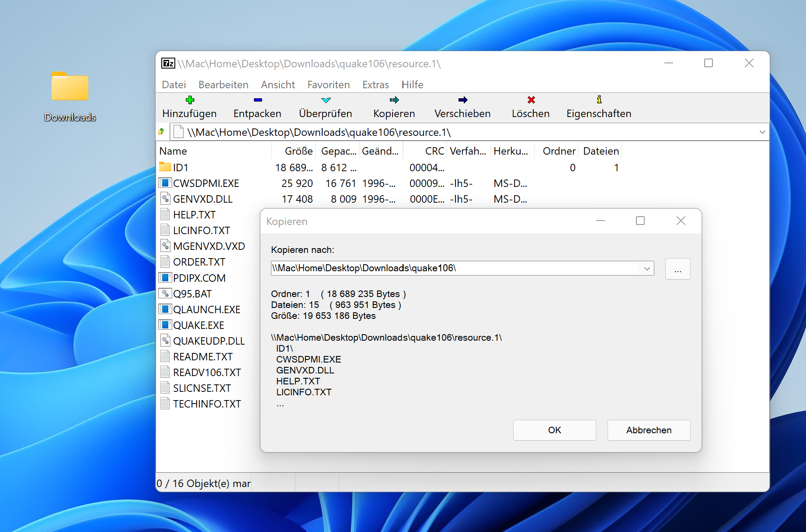This screenshot has height=532, width=806.
Task: Click the Hinzufügen green plus icon
Action: tap(190, 100)
